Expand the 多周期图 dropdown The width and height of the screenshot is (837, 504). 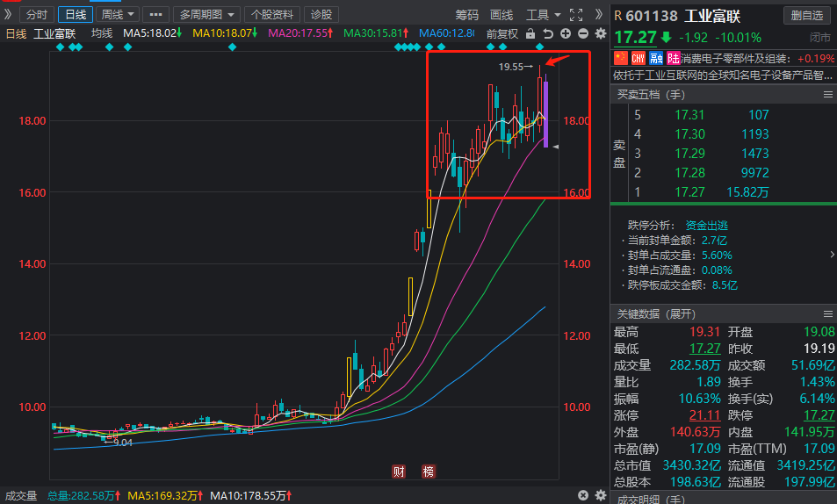(x=207, y=14)
